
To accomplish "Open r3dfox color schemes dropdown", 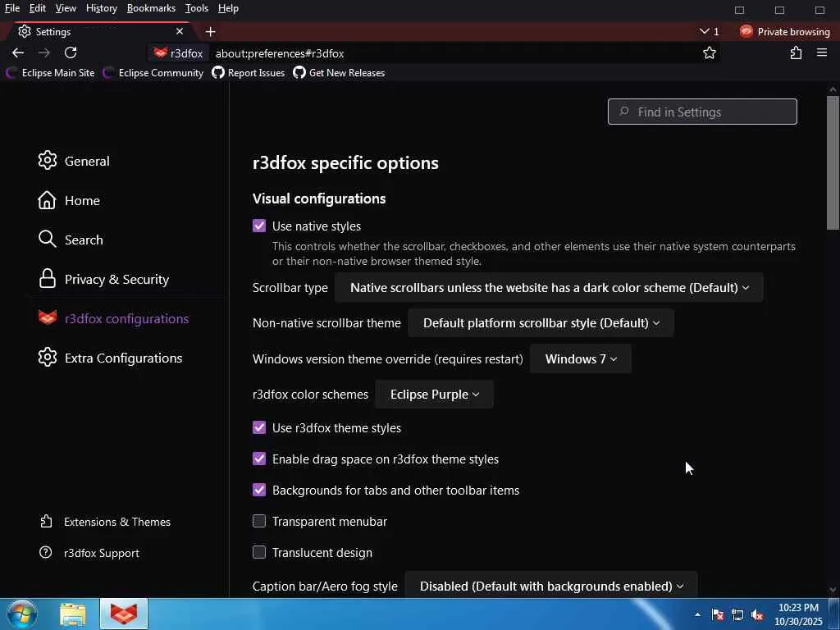I will click(435, 395).
